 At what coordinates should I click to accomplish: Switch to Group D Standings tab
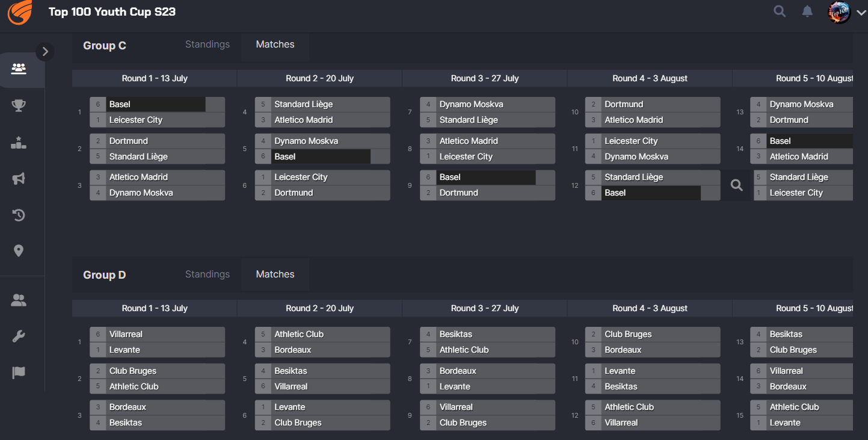click(207, 274)
